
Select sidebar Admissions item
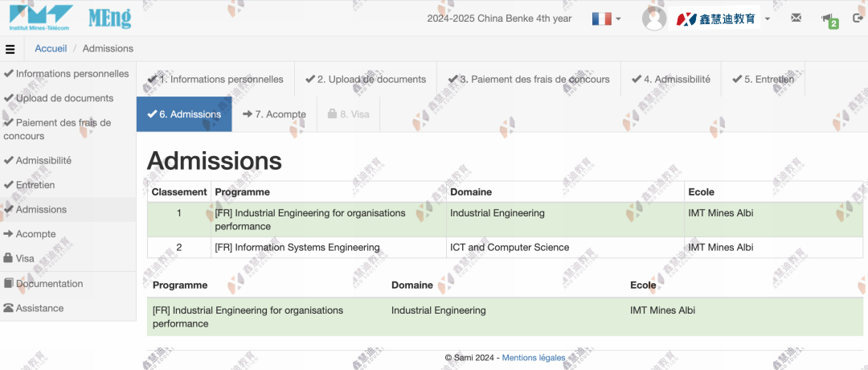[68, 209]
